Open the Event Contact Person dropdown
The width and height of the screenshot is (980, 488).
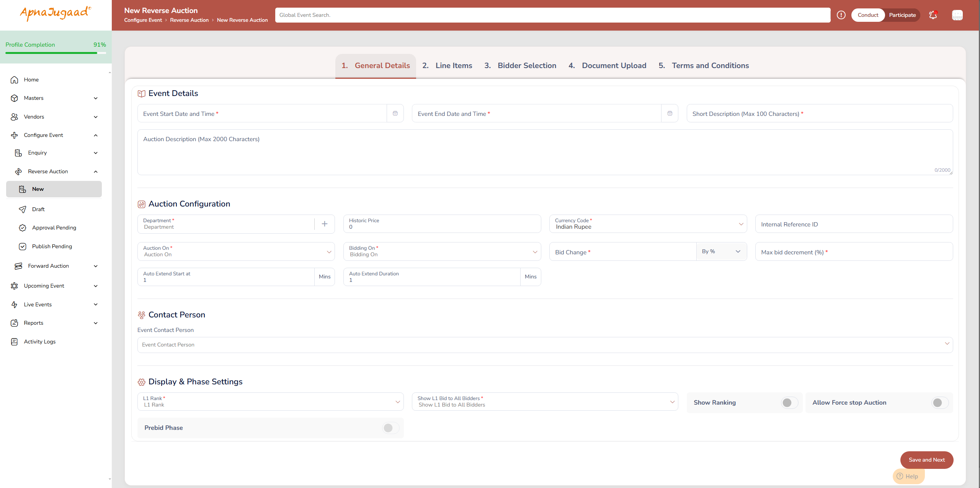pyautogui.click(x=545, y=345)
